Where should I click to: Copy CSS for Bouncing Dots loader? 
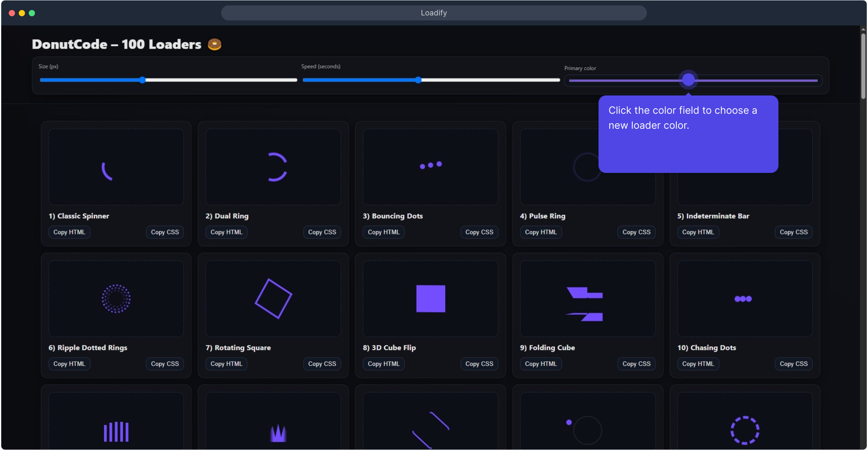coord(479,232)
